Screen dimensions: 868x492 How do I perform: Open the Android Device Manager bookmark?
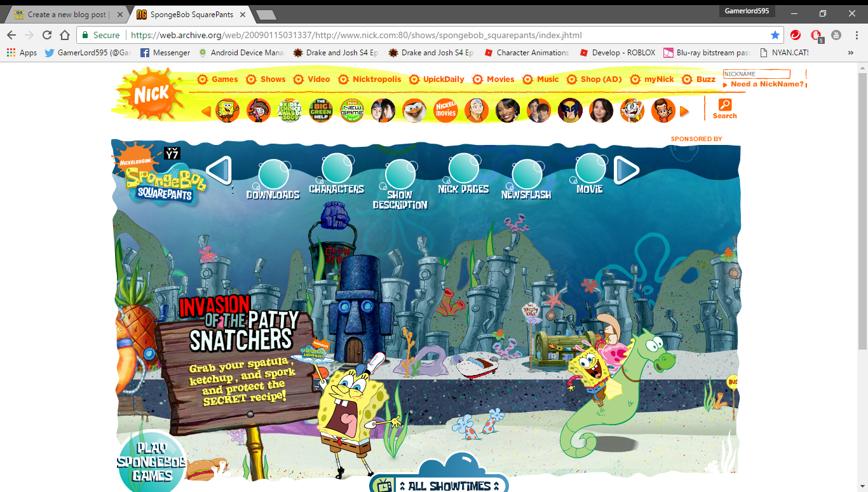(x=241, y=53)
